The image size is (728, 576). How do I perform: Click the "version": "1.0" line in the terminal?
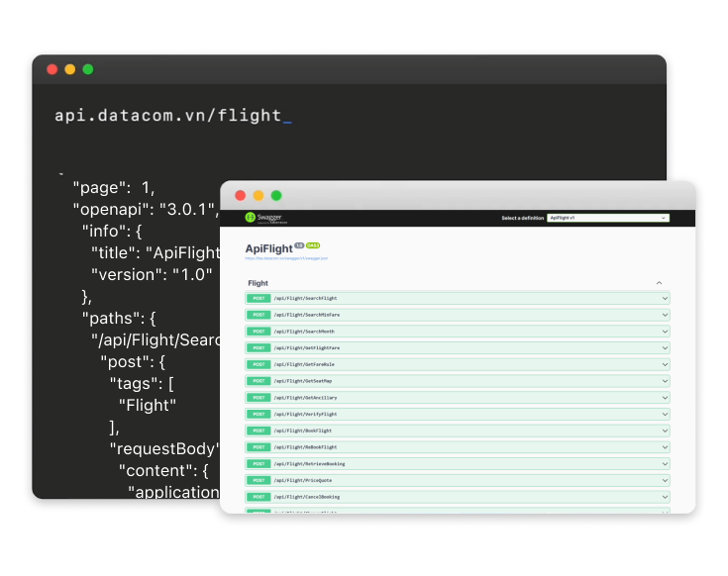pos(152,274)
